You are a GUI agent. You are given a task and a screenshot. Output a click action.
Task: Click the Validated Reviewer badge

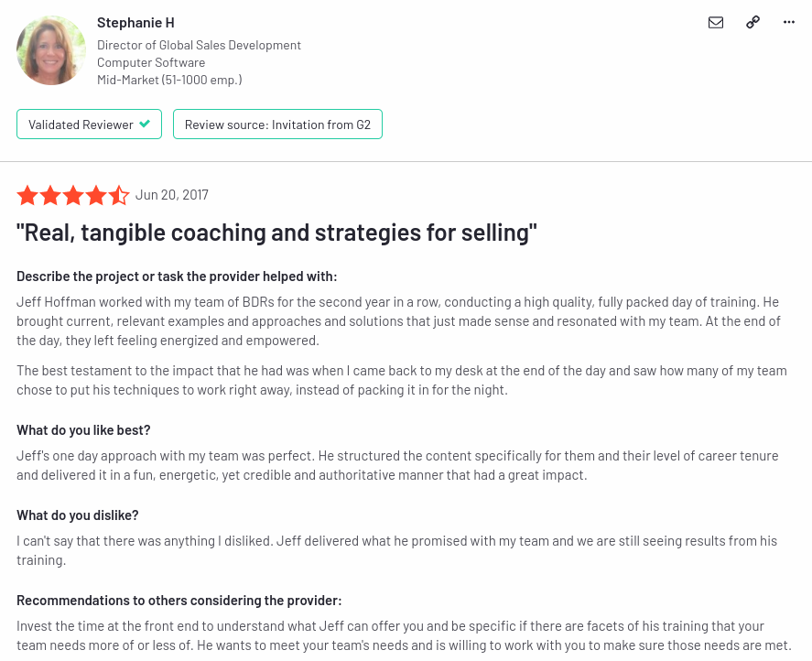point(89,125)
